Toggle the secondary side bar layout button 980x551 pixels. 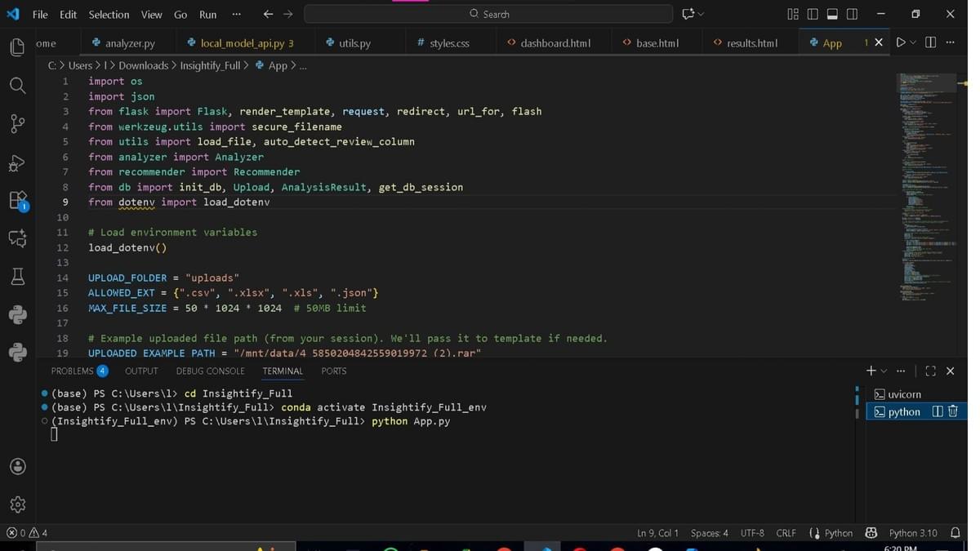pos(852,14)
